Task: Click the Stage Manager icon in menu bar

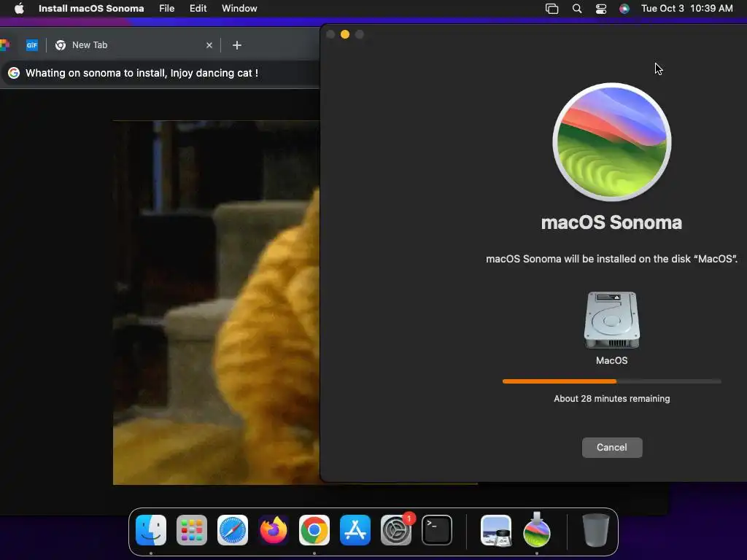Action: (551, 9)
